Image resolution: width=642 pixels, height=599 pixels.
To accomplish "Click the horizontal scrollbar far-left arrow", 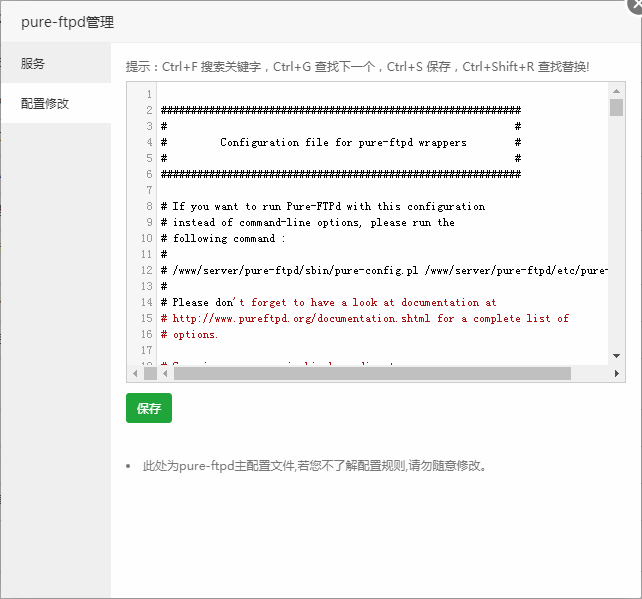I will point(135,373).
